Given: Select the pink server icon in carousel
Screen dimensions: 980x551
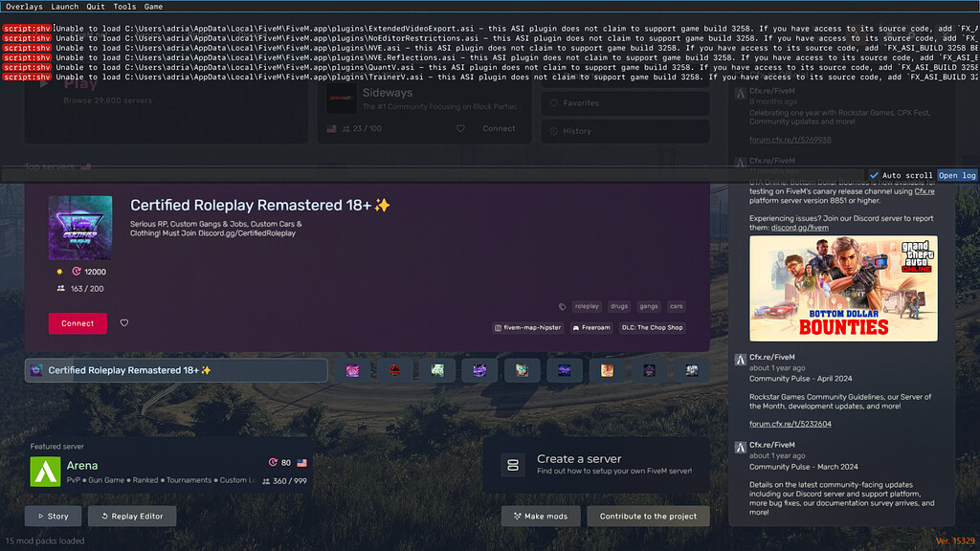Looking at the screenshot, I should point(352,370).
